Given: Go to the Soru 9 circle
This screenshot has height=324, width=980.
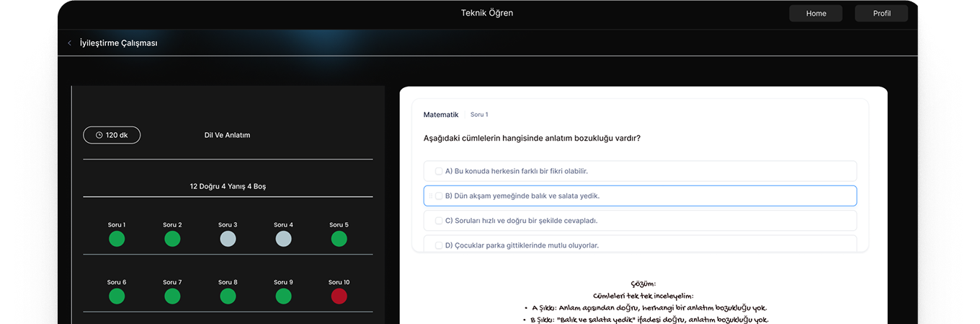Looking at the screenshot, I should (283, 296).
